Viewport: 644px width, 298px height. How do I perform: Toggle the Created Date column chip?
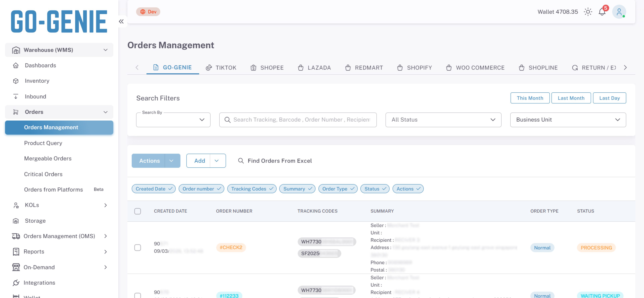pos(154,189)
